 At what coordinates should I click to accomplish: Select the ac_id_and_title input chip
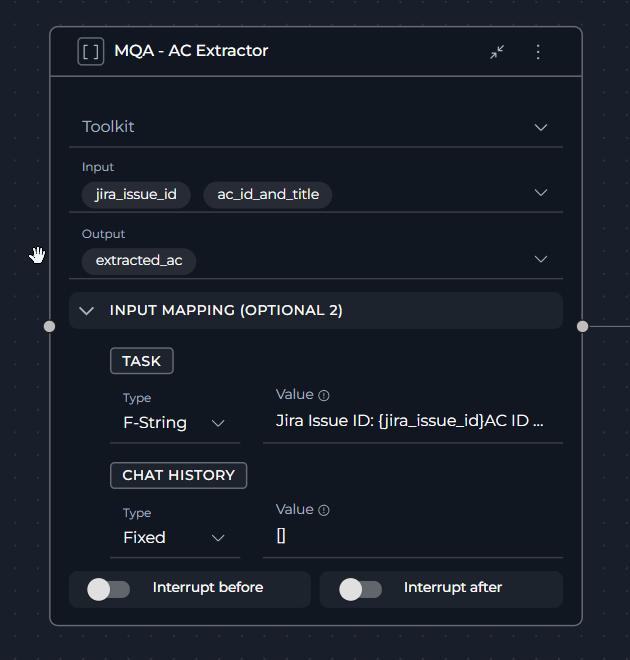pyautogui.click(x=268, y=194)
